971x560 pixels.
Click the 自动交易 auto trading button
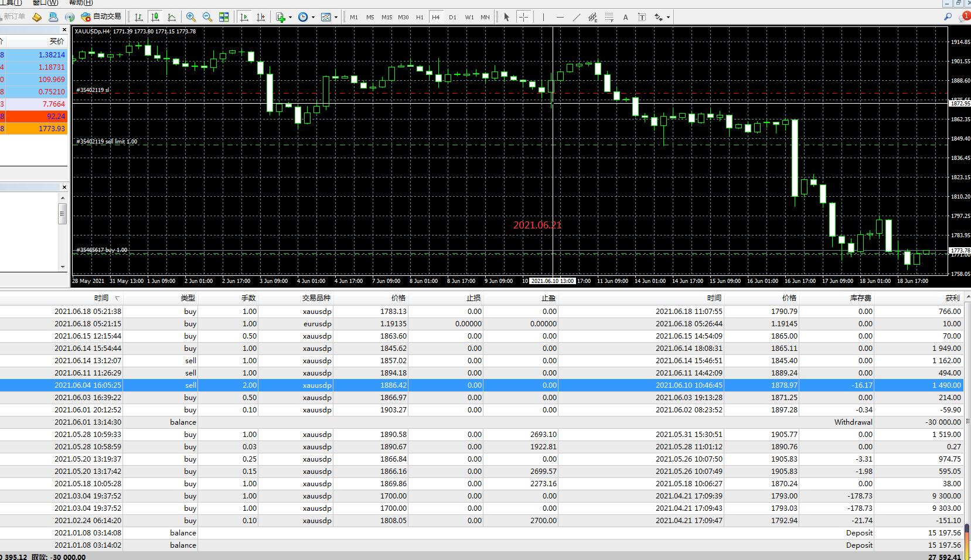(x=101, y=17)
